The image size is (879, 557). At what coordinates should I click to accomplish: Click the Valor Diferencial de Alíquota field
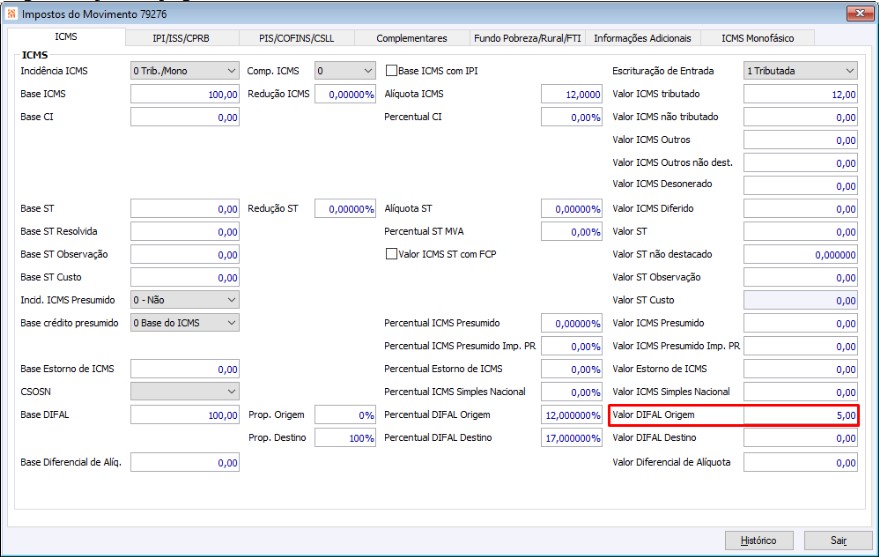(x=801, y=462)
